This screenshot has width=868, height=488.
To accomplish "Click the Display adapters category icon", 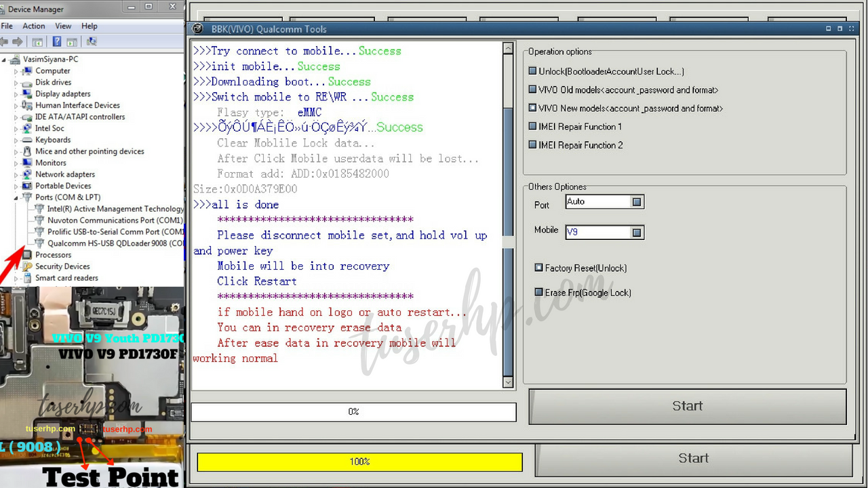I will pyautogui.click(x=27, y=94).
